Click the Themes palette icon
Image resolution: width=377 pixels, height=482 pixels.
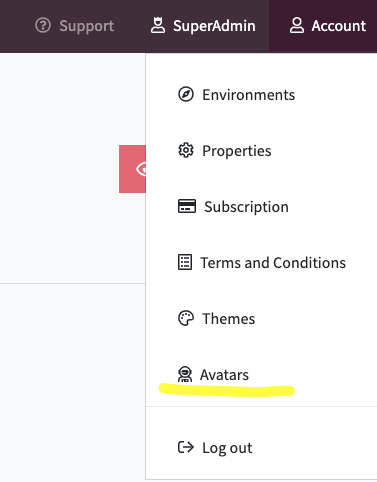click(x=186, y=318)
